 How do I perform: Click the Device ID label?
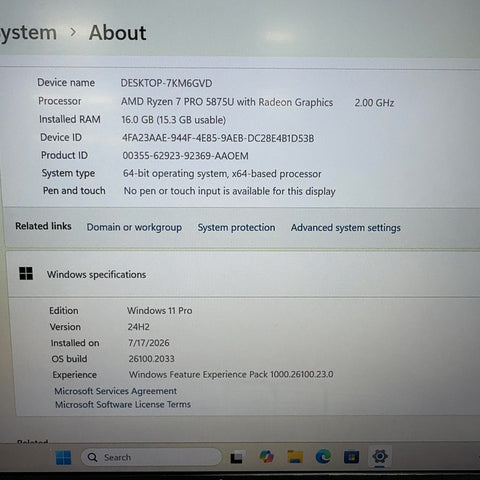click(x=61, y=137)
